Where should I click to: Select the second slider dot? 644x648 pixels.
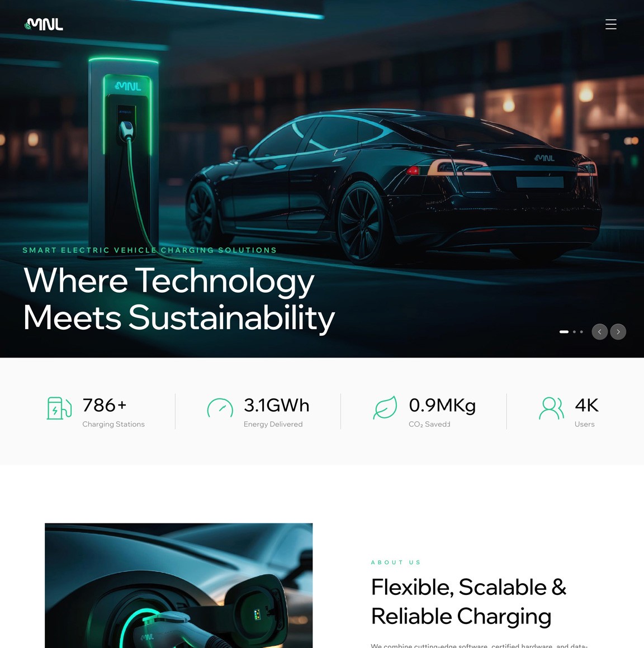click(x=574, y=332)
